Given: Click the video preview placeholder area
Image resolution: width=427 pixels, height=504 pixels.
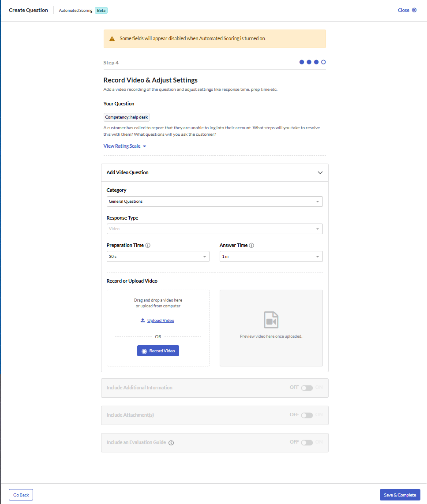Looking at the screenshot, I should [x=271, y=328].
